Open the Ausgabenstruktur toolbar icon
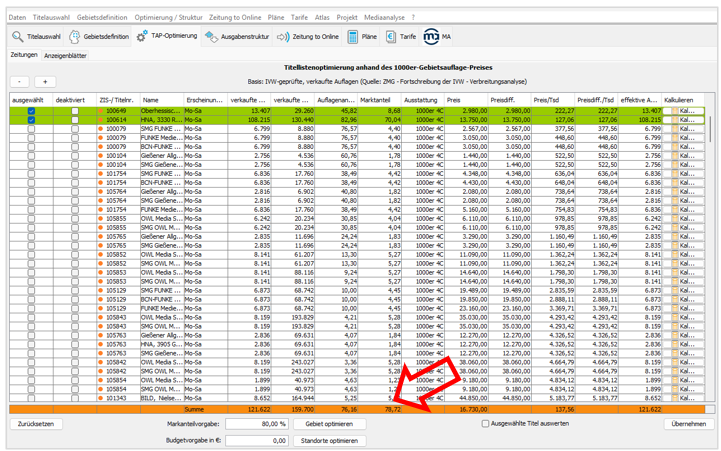The width and height of the screenshot is (721, 451). coord(212,36)
